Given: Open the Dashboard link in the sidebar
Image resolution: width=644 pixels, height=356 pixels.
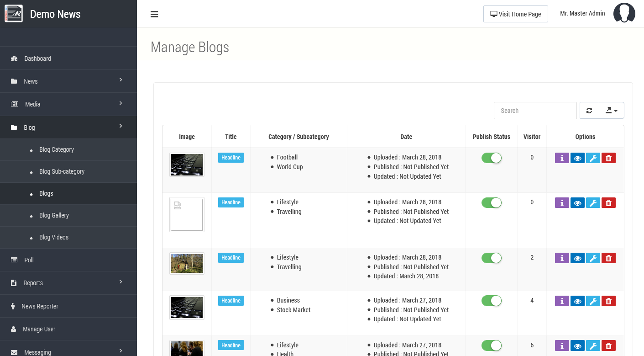Looking at the screenshot, I should pyautogui.click(x=37, y=58).
